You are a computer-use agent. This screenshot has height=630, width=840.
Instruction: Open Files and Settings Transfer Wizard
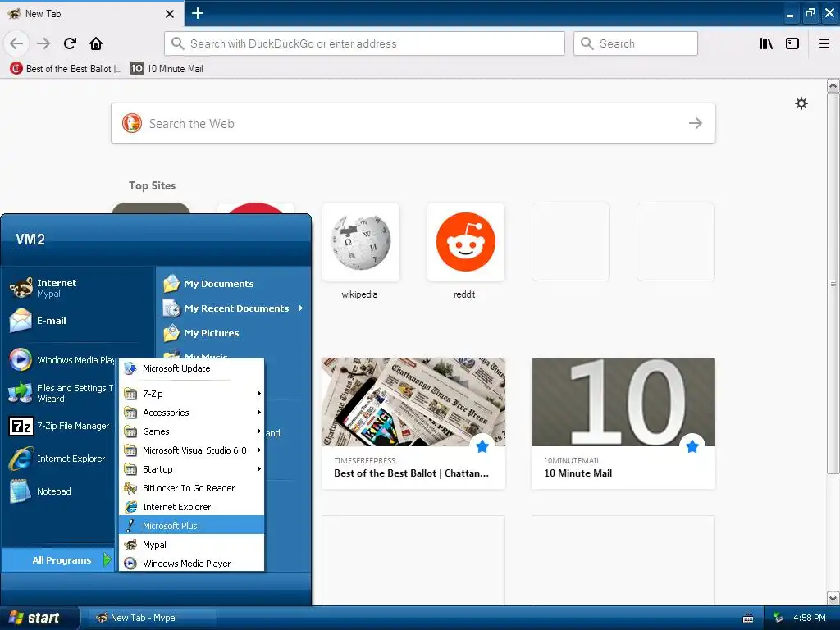tap(62, 393)
